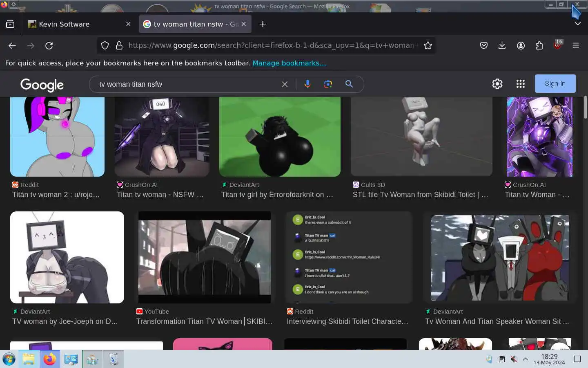Click Manage bookmarks link
Viewport: 588px width, 368px height.
click(x=289, y=63)
